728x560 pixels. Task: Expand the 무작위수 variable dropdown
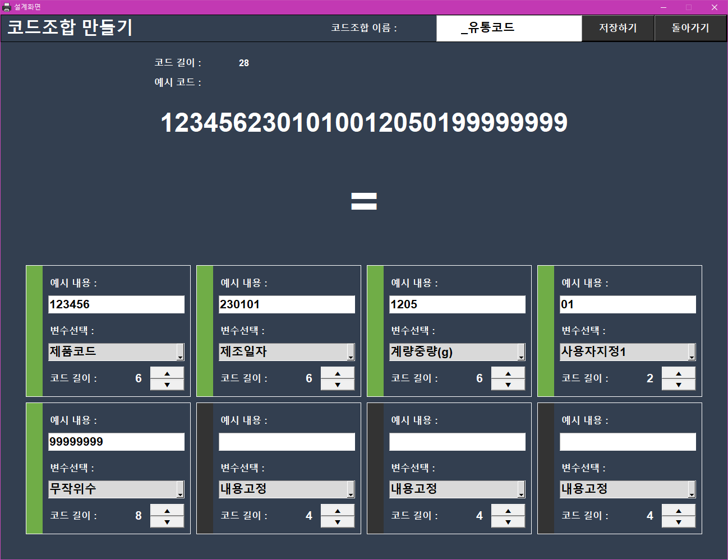coord(180,489)
